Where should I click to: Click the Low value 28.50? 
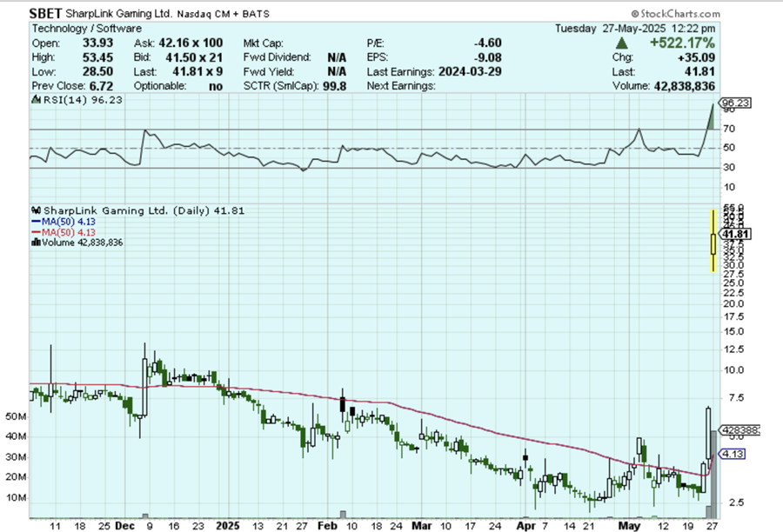coord(97,71)
